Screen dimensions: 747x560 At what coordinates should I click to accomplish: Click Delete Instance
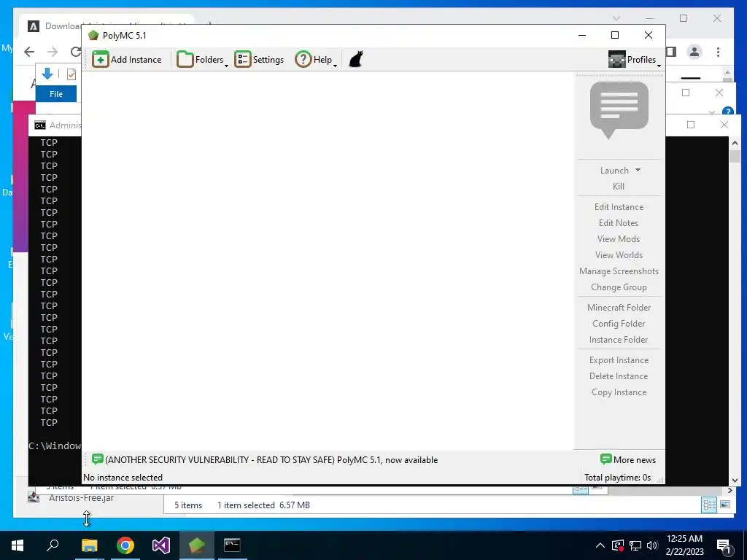coord(619,376)
